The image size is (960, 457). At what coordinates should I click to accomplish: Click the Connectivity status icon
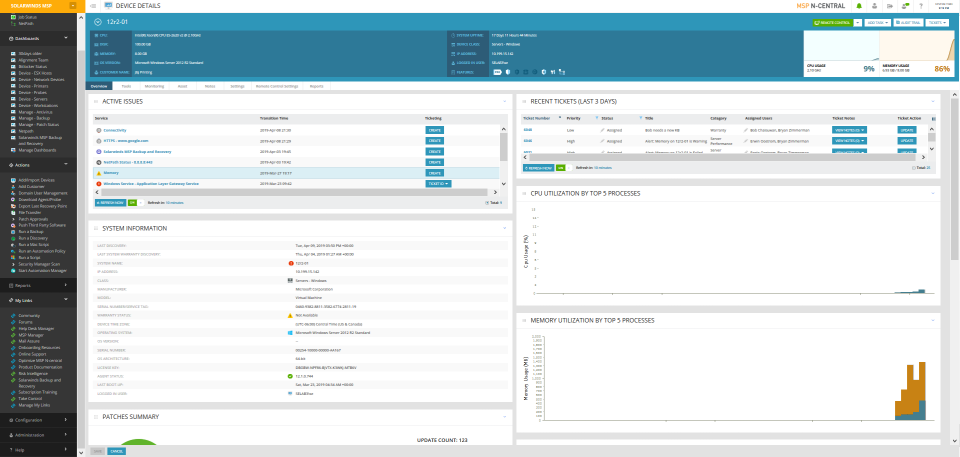click(99, 130)
